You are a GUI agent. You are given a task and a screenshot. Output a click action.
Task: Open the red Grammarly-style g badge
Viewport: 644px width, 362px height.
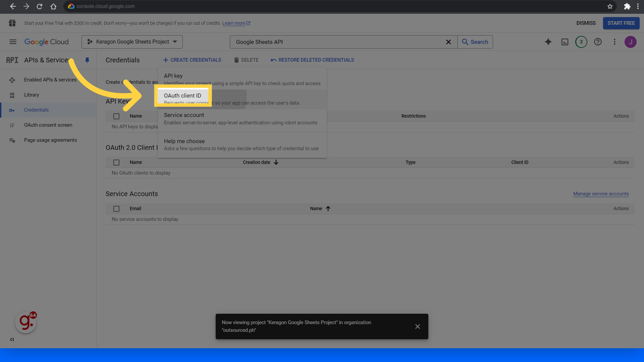click(x=26, y=322)
